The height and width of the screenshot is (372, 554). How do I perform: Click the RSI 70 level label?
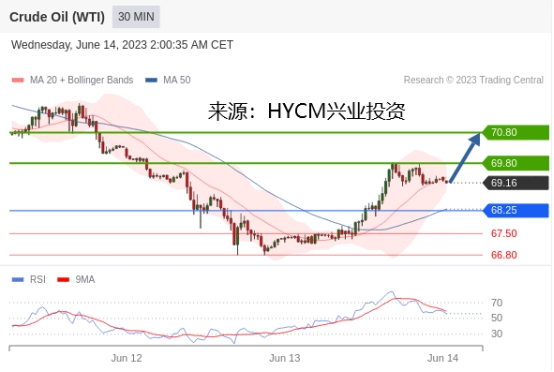[497, 303]
